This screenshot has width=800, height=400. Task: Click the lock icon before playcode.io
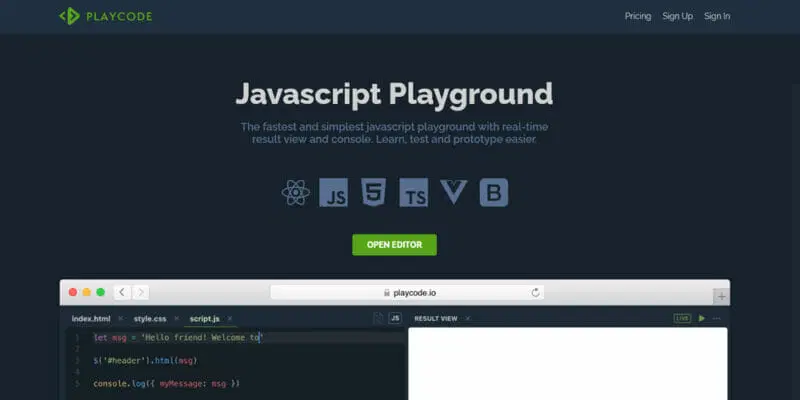[387, 293]
